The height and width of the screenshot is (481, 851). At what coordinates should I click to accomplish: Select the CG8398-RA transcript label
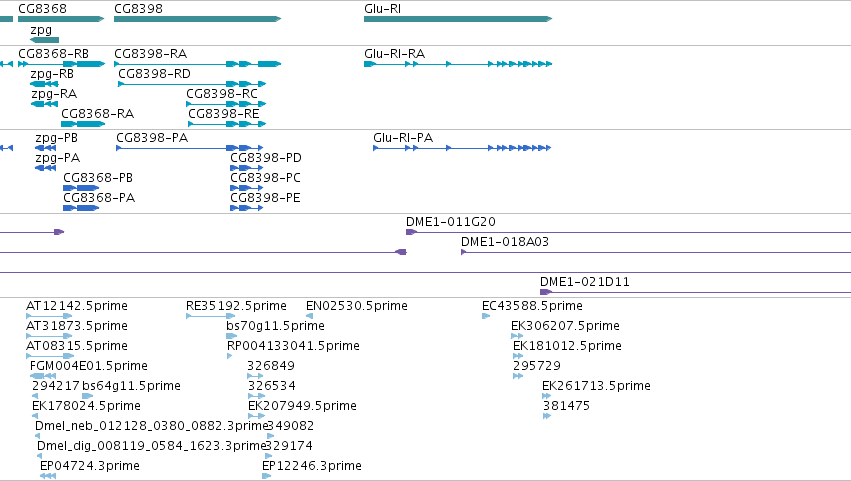pyautogui.click(x=150, y=54)
